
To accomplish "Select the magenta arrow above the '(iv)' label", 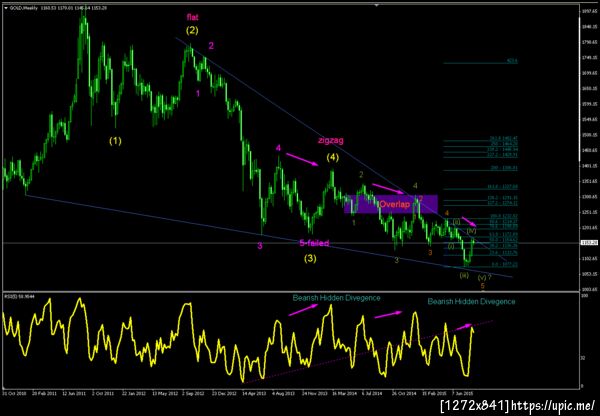I will 469,221.
